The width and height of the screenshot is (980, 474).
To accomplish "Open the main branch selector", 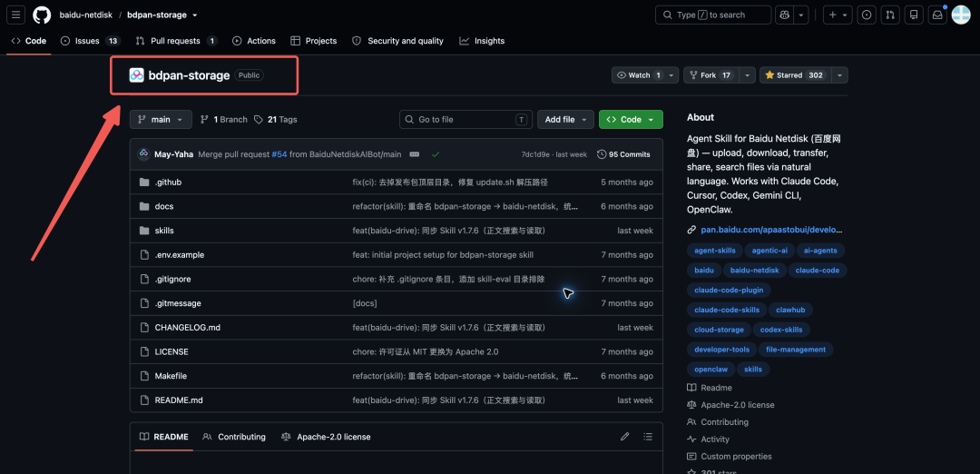I will (161, 120).
